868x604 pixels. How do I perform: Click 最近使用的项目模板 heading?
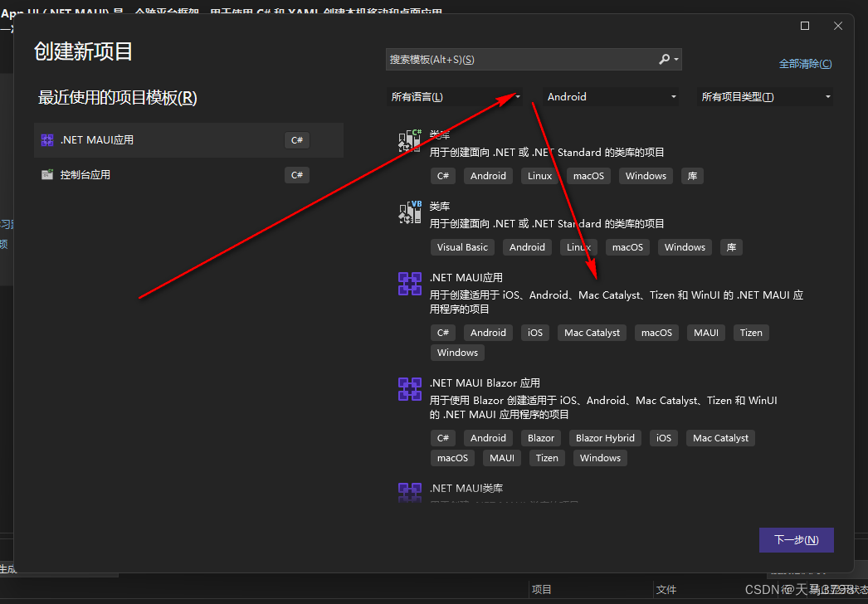click(x=117, y=97)
